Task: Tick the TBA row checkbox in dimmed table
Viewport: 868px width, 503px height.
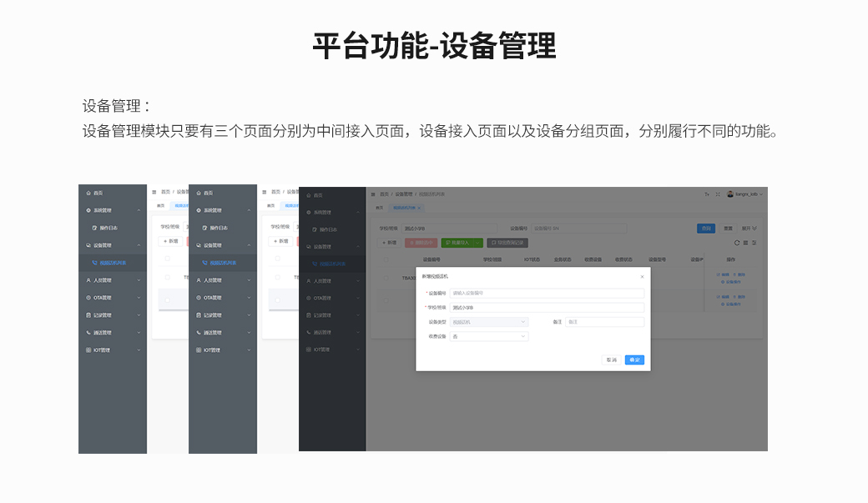Action: [386, 278]
